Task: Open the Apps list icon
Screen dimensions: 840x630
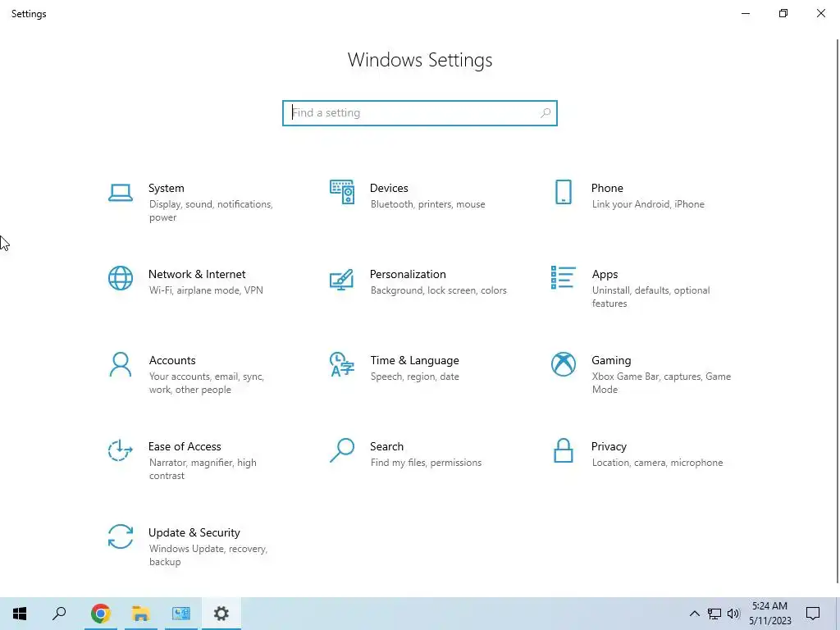Action: (563, 277)
